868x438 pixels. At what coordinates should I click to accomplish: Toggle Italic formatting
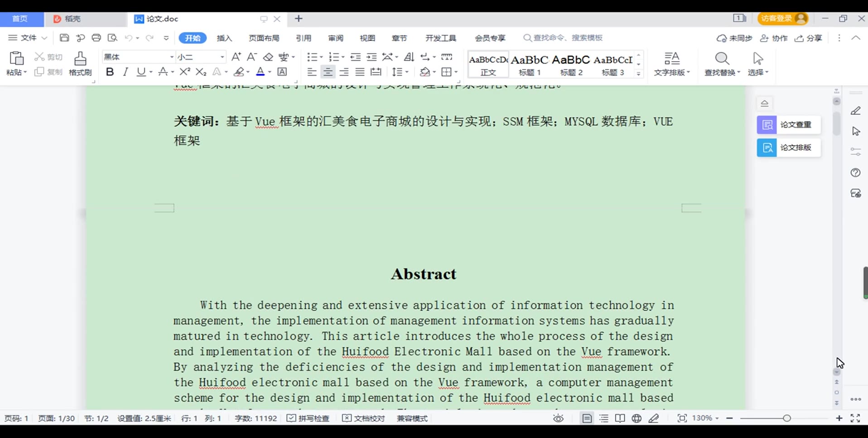point(125,72)
